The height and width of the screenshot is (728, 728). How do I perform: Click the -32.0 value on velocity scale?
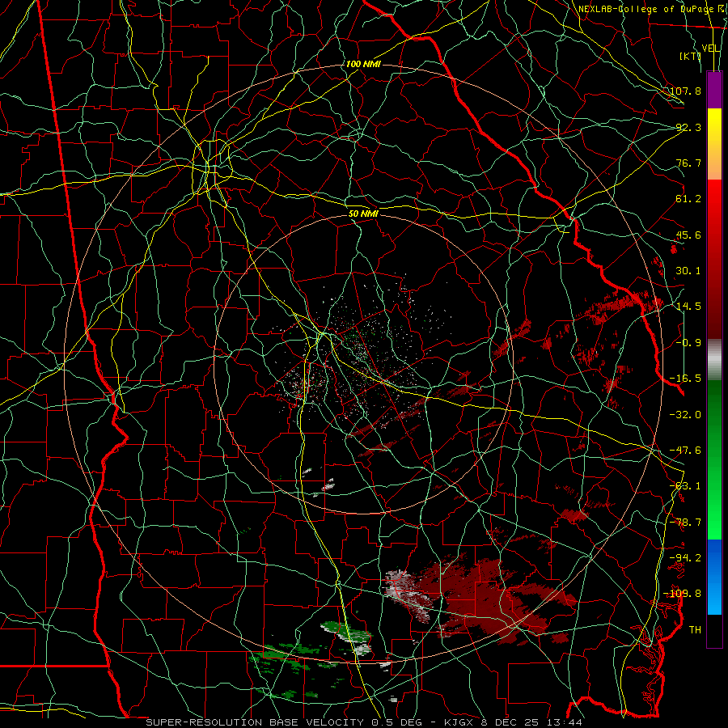click(x=685, y=414)
